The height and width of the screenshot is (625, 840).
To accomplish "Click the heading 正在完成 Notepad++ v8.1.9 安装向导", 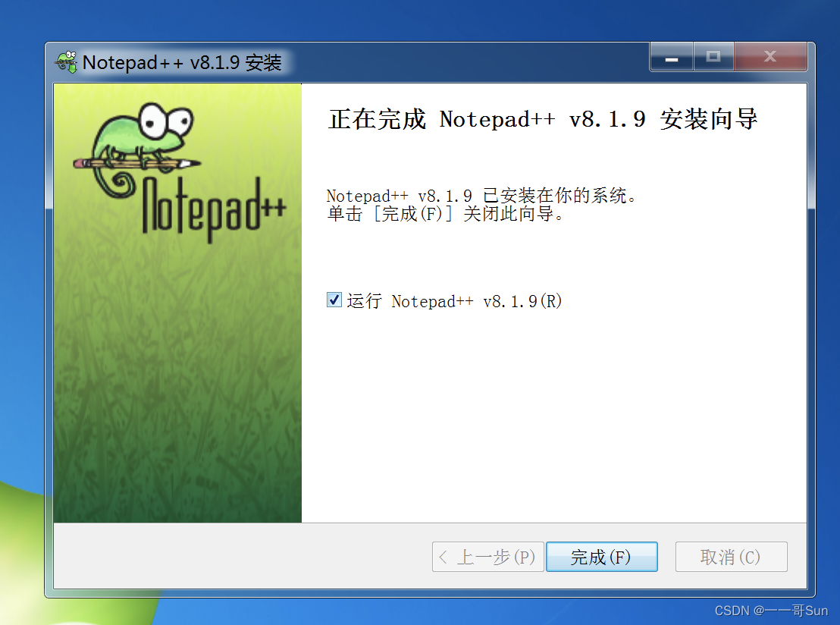I will [543, 119].
